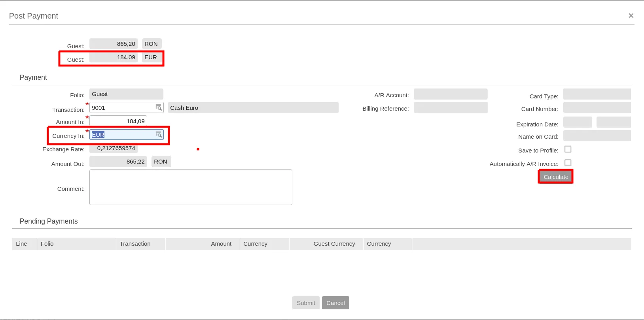The width and height of the screenshot is (644, 320).
Task: Click the EUR currency box in second Guest row
Action: (152, 57)
